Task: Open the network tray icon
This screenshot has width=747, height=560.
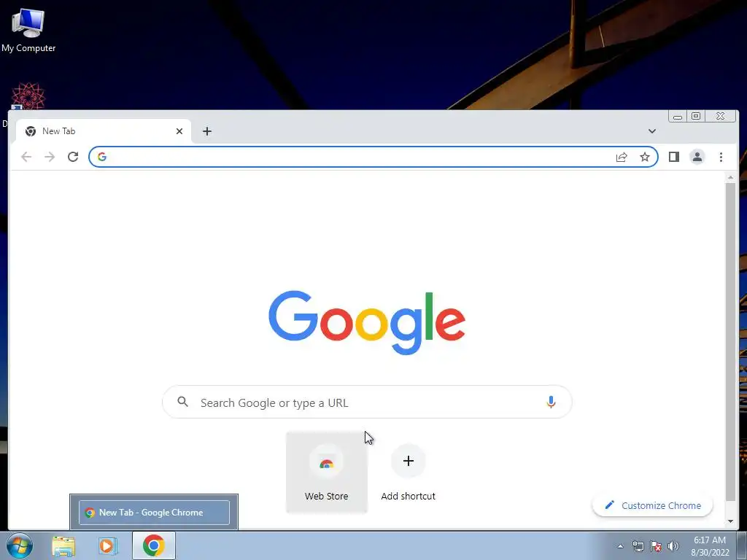Action: point(638,546)
